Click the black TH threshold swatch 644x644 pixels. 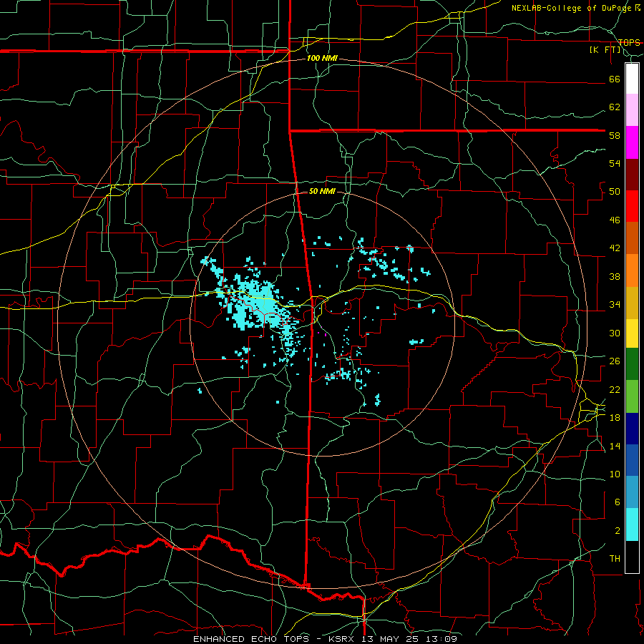[x=632, y=557]
